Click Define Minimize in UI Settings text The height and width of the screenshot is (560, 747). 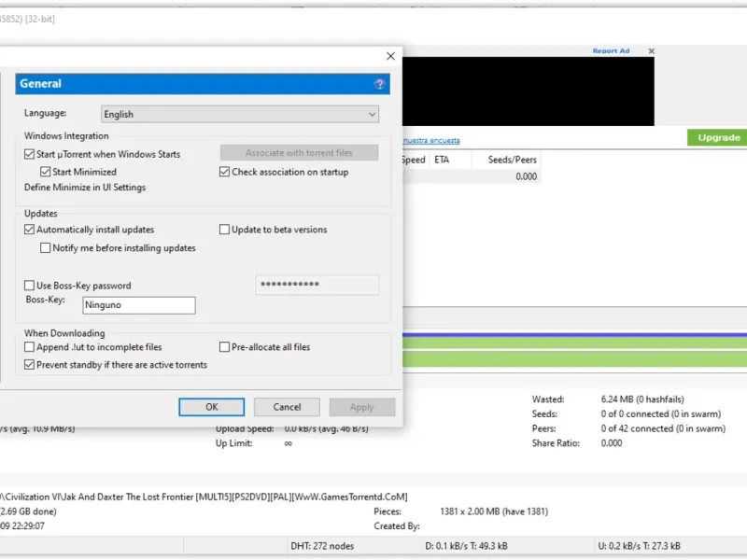[85, 188]
